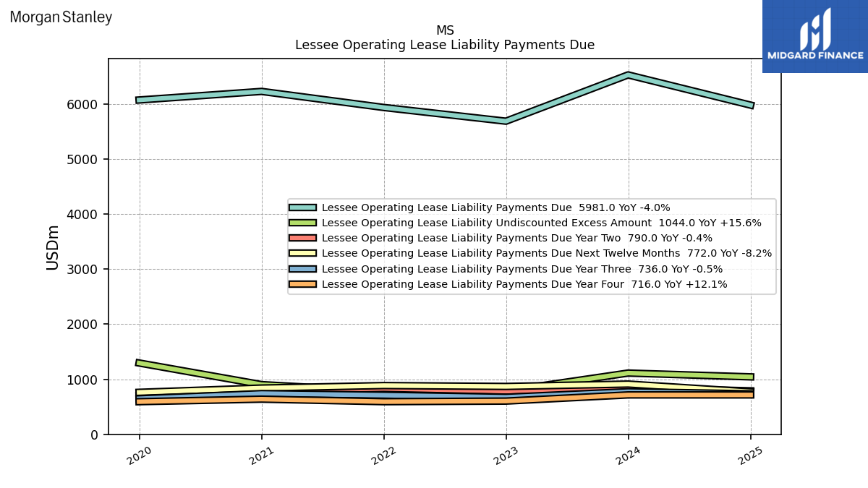The width and height of the screenshot is (868, 488).
Task: Click the x-axis label 2023
Action: tap(506, 455)
